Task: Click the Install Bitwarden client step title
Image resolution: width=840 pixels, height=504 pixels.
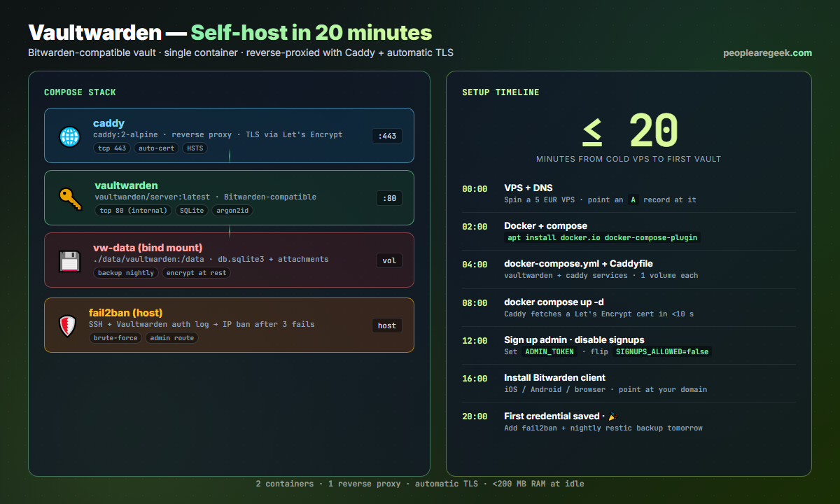Action: pos(554,378)
